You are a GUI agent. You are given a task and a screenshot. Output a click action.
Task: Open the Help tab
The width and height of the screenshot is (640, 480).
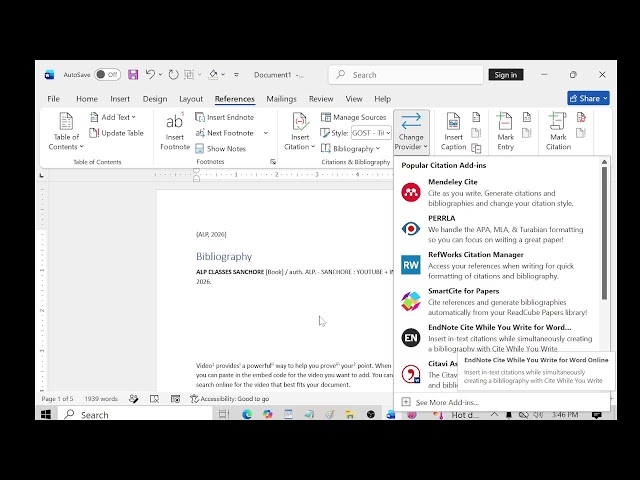point(382,99)
